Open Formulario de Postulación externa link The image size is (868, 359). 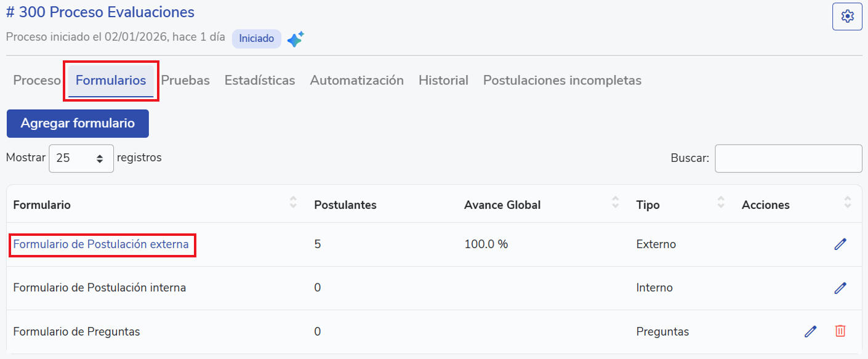[101, 244]
